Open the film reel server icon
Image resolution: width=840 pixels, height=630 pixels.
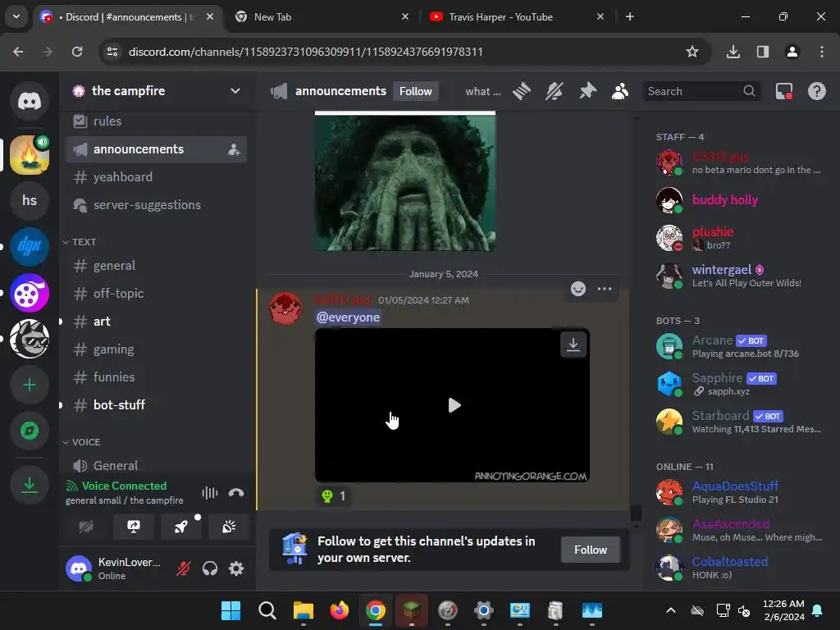pos(30,293)
